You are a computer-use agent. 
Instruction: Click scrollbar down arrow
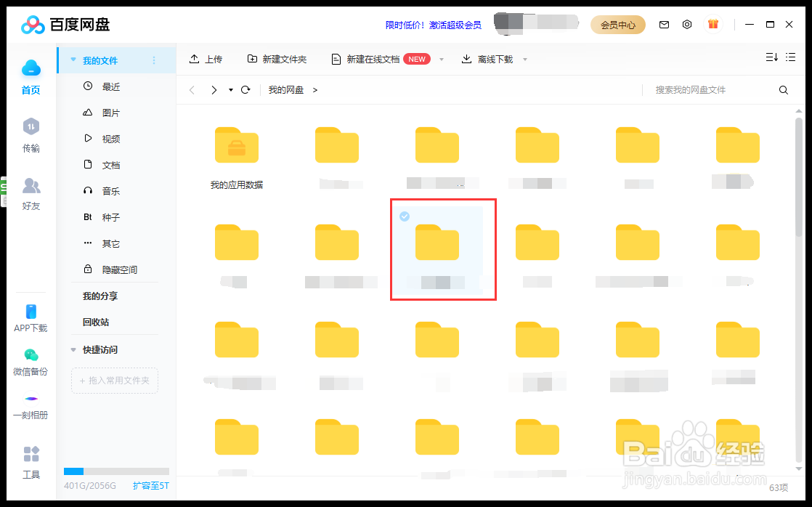pos(798,469)
